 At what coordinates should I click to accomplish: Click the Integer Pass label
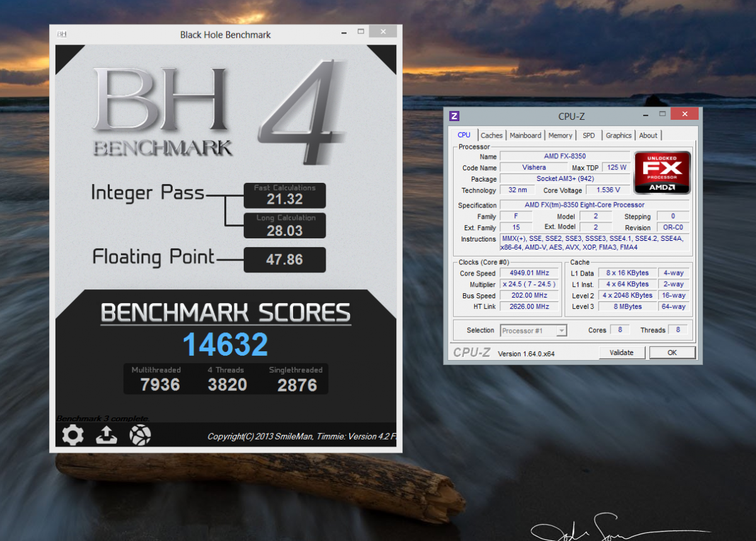(x=148, y=193)
